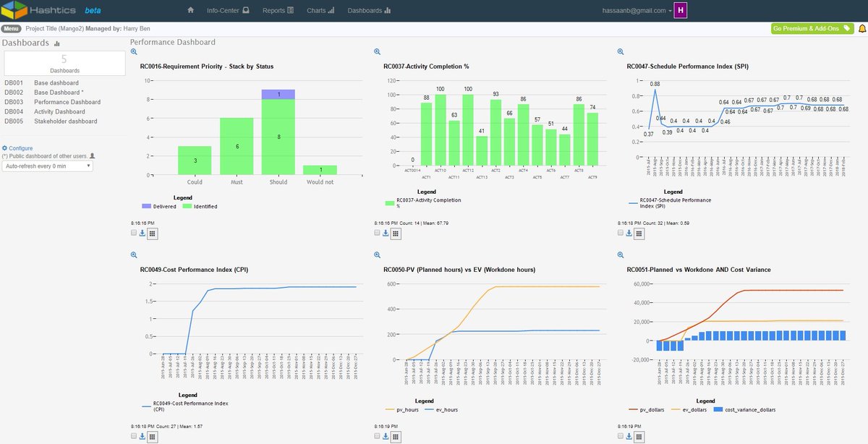Click the chart icon beside Dashboards heading
Image resolution: width=868 pixels, height=444 pixels.
click(56, 43)
